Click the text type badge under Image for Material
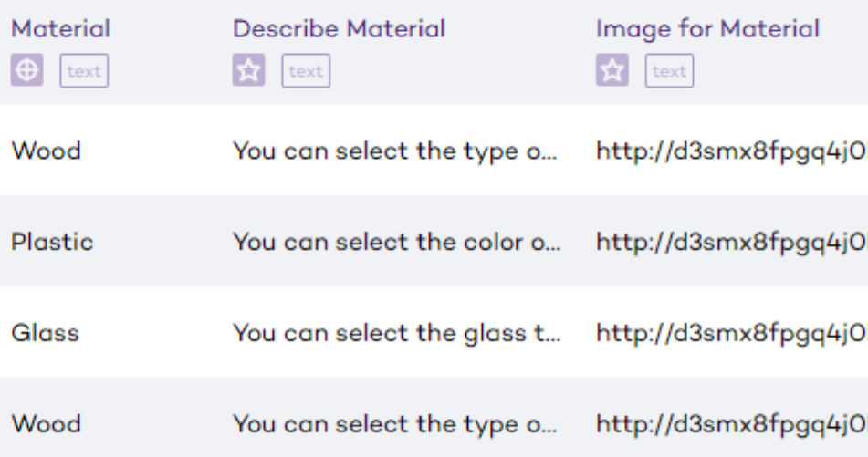Image resolution: width=868 pixels, height=457 pixels. click(669, 71)
